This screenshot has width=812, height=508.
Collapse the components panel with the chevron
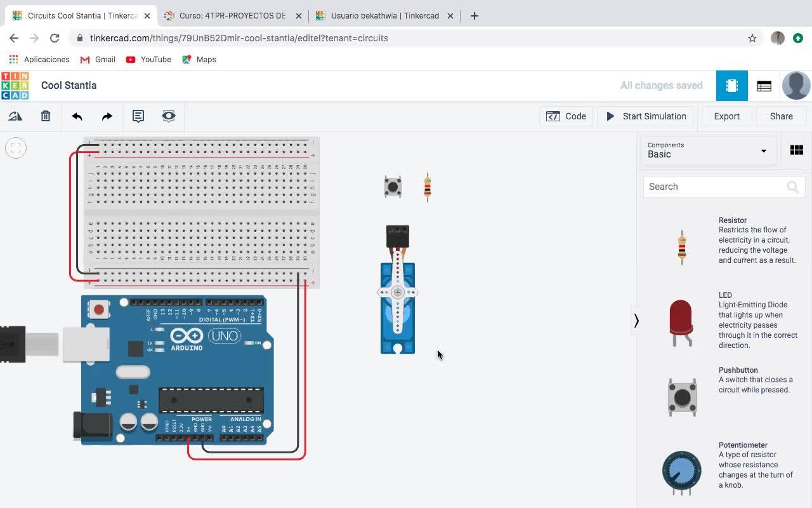point(636,321)
